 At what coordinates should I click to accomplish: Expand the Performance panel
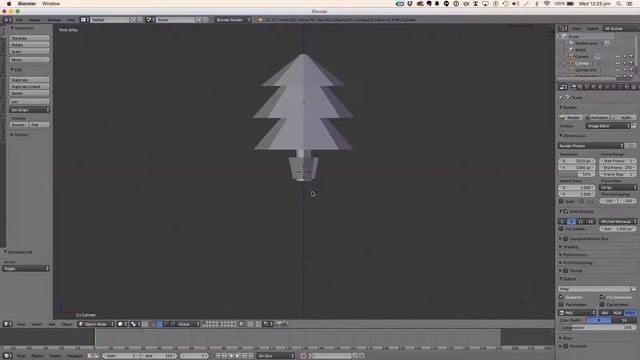point(574,255)
